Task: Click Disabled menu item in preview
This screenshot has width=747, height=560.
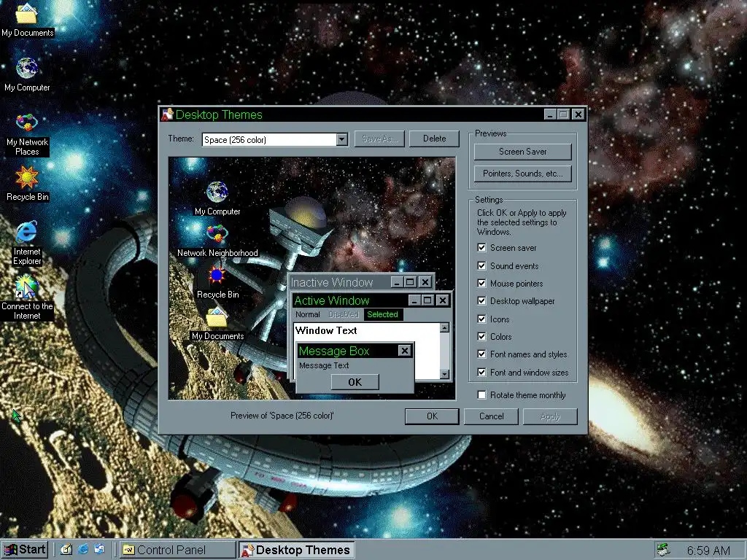Action: point(343,314)
